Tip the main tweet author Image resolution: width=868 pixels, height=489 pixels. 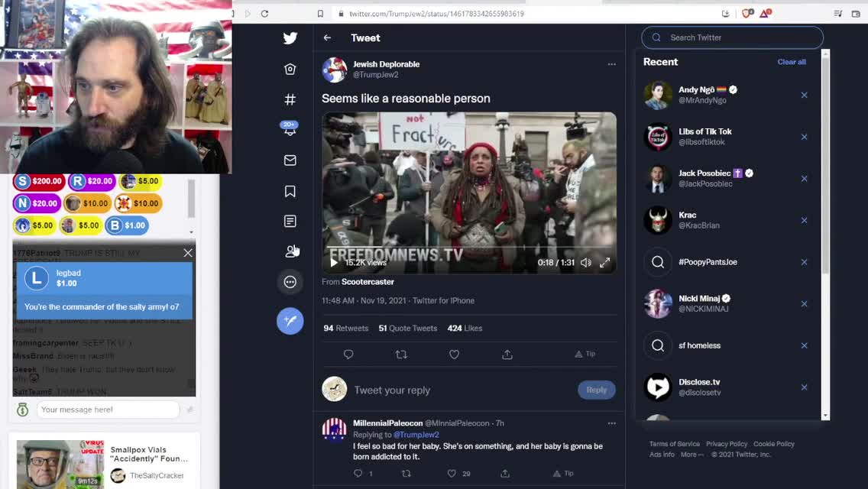click(x=585, y=354)
